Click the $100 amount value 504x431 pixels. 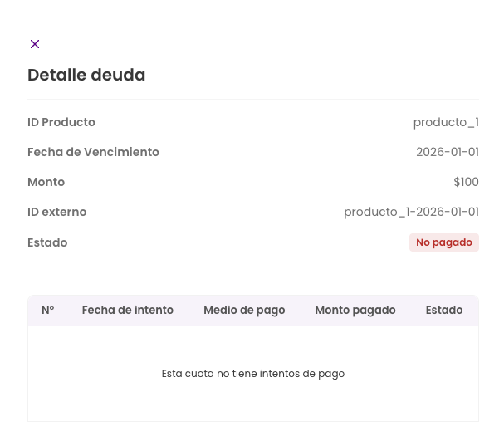tap(466, 182)
